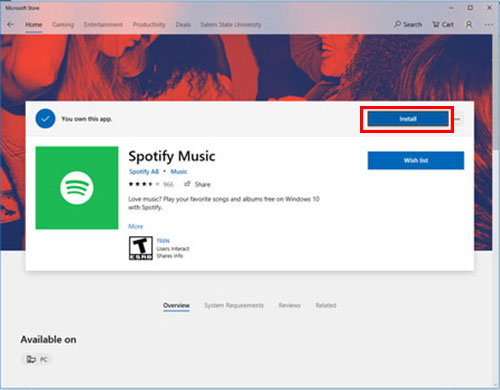This screenshot has height=390, width=500.
Task: Click the vertical scrollbar
Action: pyautogui.click(x=496, y=93)
